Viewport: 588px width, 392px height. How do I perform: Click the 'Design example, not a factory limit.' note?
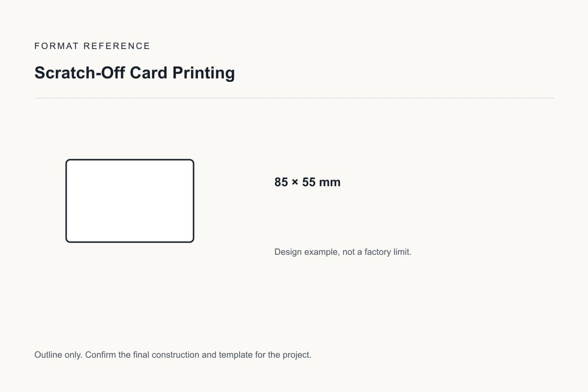point(343,252)
